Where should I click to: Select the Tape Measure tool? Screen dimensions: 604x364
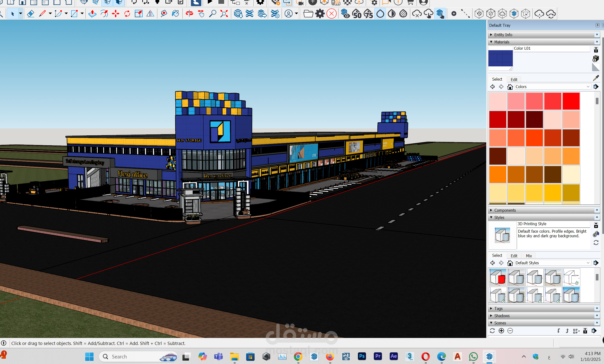click(164, 14)
